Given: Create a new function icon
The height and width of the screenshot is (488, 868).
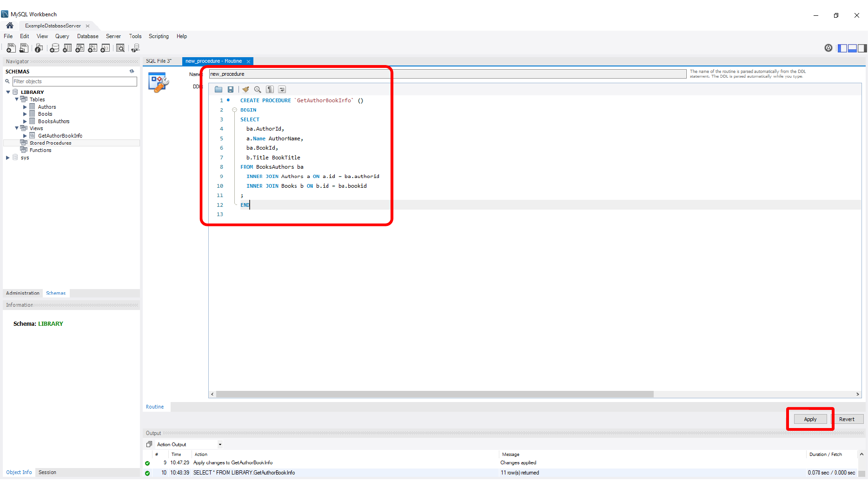Looking at the screenshot, I should [106, 48].
